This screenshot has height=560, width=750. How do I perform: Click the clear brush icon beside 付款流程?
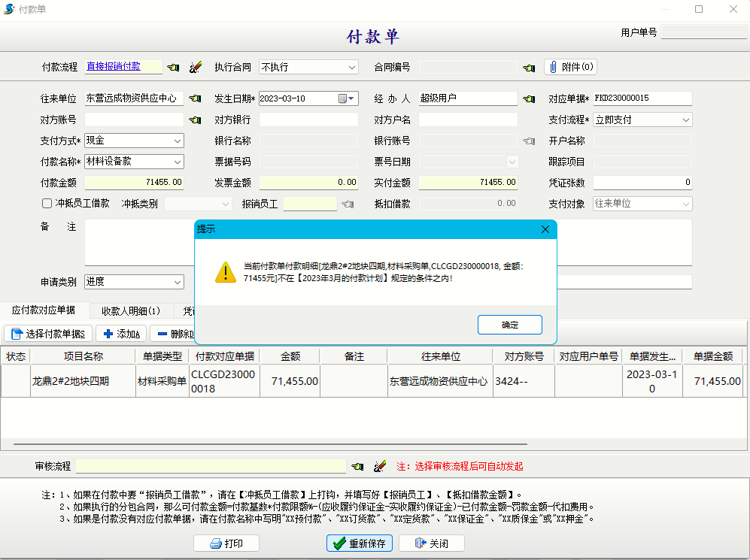(x=196, y=67)
